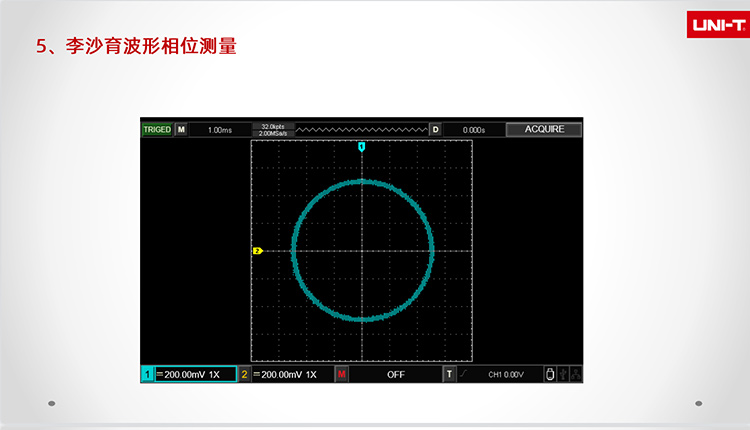750x430 pixels.
Task: Click the yellow channel 2 level marker
Action: (x=257, y=251)
